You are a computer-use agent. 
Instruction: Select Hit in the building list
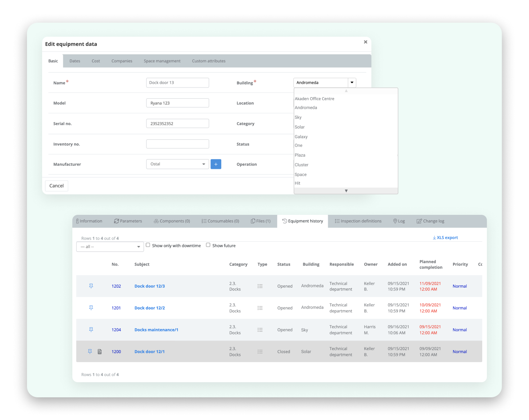(x=298, y=183)
